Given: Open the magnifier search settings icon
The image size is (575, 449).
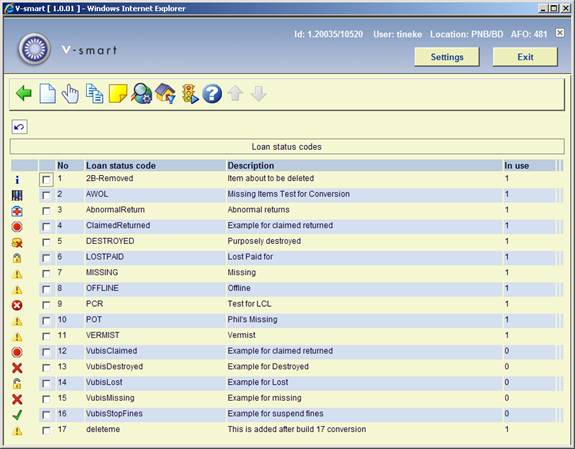Looking at the screenshot, I should [142, 94].
